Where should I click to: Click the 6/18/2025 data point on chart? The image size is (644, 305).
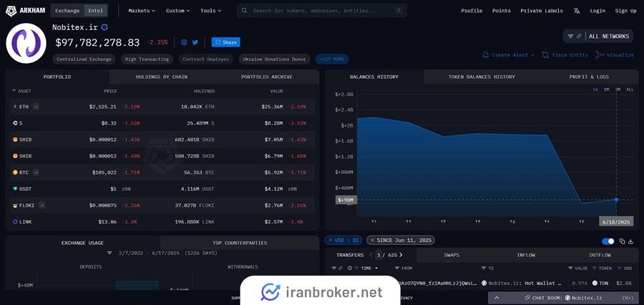point(616,199)
